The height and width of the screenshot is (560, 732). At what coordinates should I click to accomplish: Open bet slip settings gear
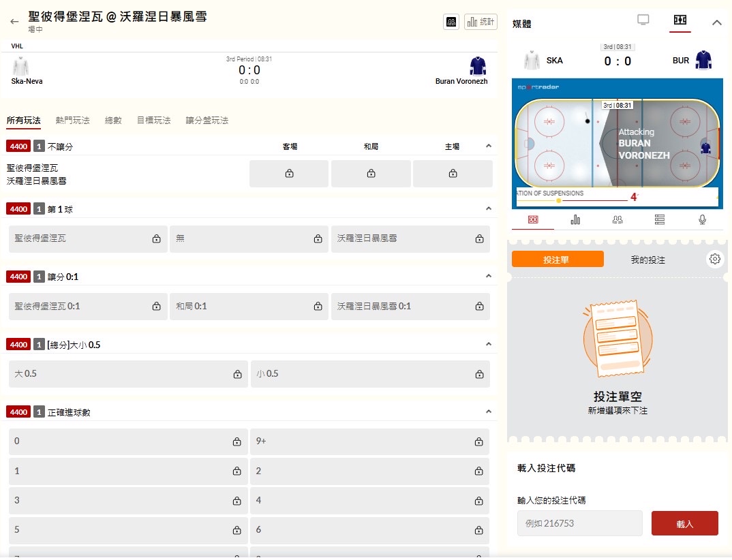click(714, 259)
